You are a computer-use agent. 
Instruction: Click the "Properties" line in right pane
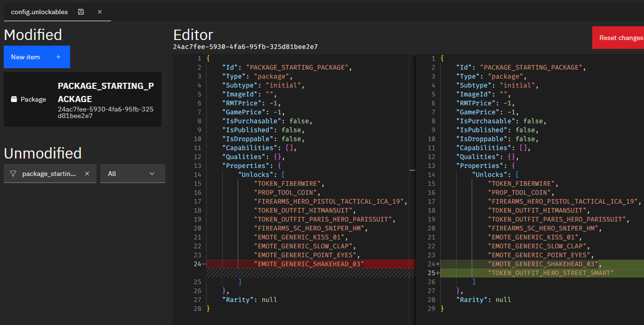485,166
